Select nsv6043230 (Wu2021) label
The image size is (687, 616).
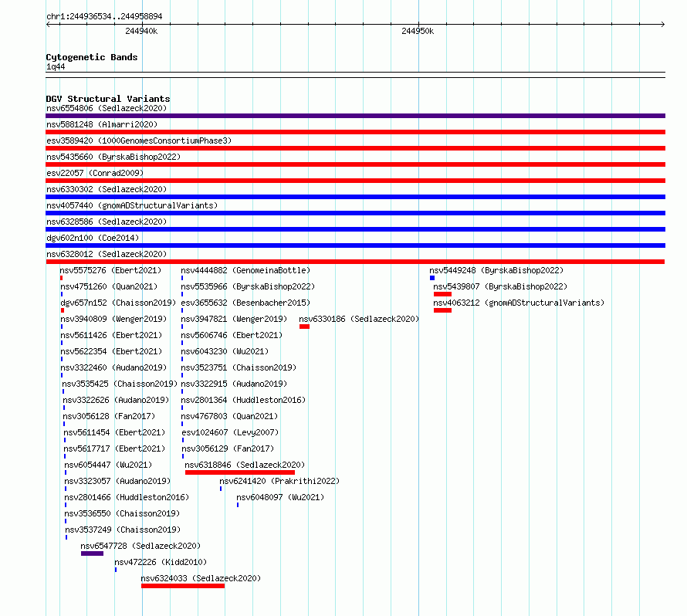[225, 351]
